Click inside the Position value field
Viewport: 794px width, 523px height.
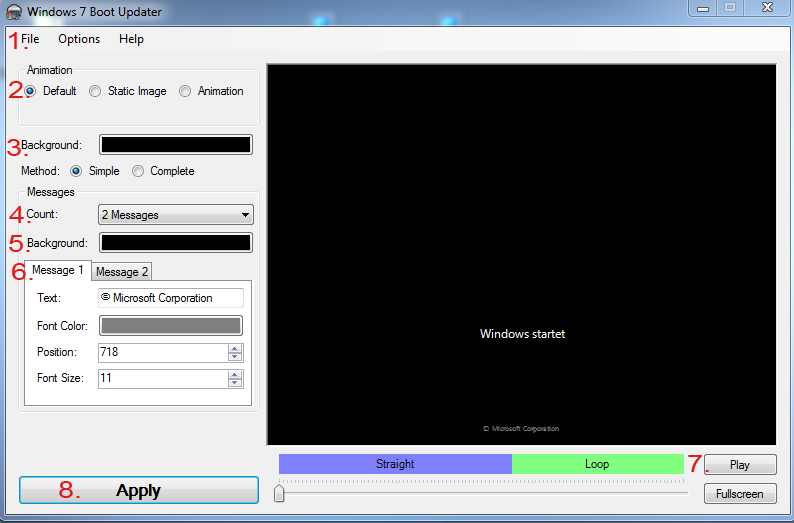pyautogui.click(x=163, y=352)
